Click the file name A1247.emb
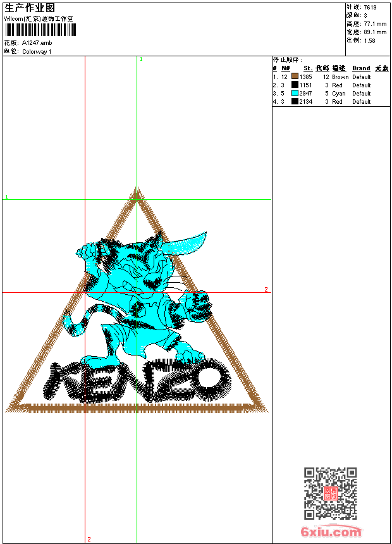This screenshot has width=392, height=544. [37, 43]
